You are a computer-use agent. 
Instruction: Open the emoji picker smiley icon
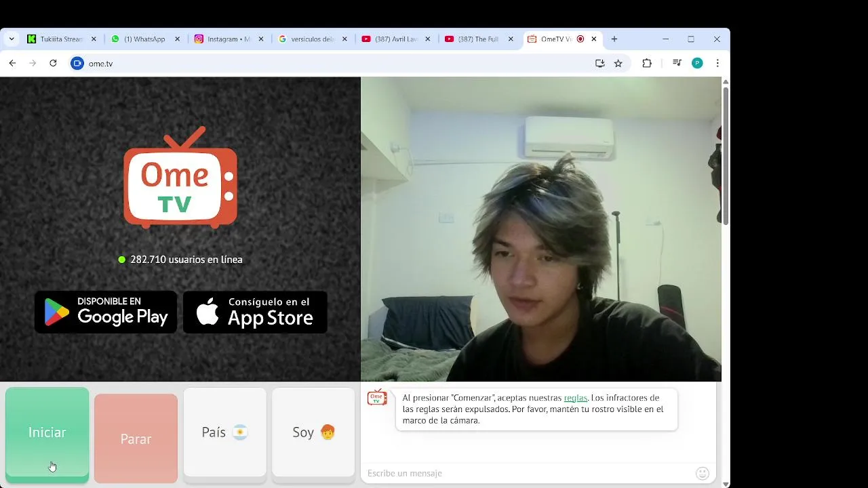click(x=703, y=473)
